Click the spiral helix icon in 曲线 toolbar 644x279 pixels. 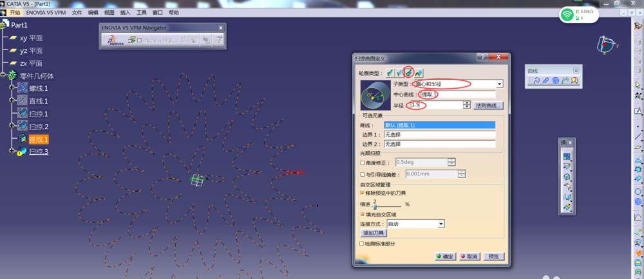(555, 81)
